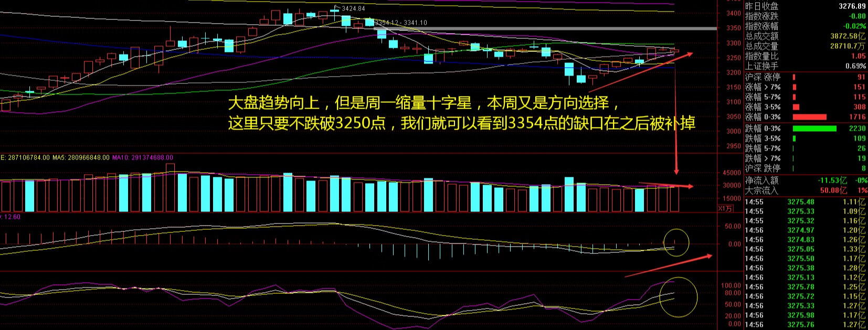Screen dimensions: 868x330
Task: Click the 涨幅 > 7% count 151
Action: point(859,87)
